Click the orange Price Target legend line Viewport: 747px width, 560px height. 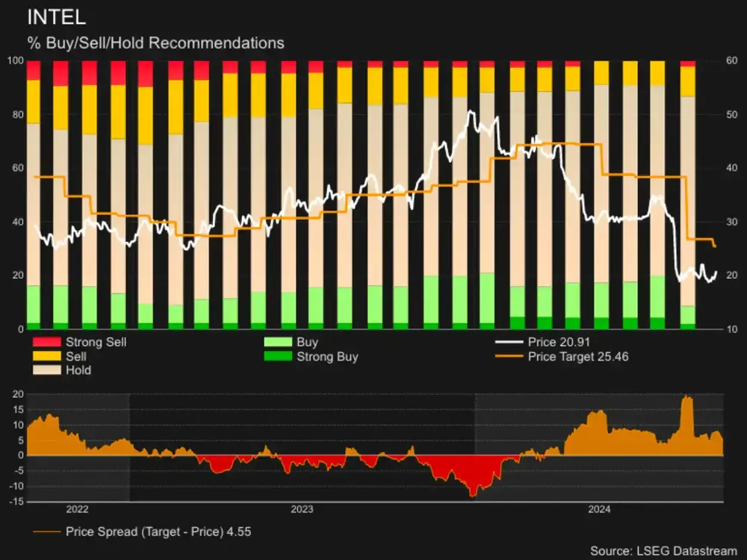509,356
